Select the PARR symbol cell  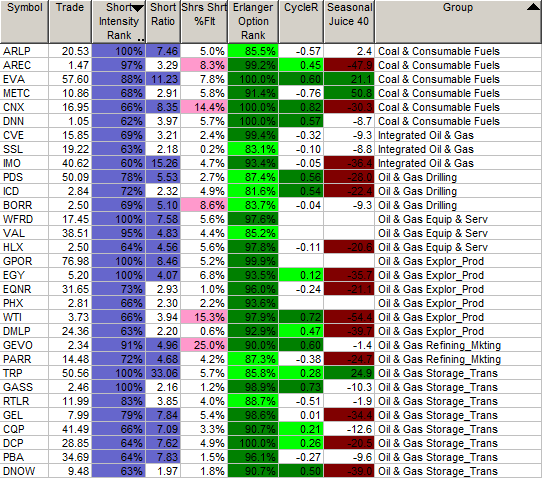pyautogui.click(x=24, y=359)
